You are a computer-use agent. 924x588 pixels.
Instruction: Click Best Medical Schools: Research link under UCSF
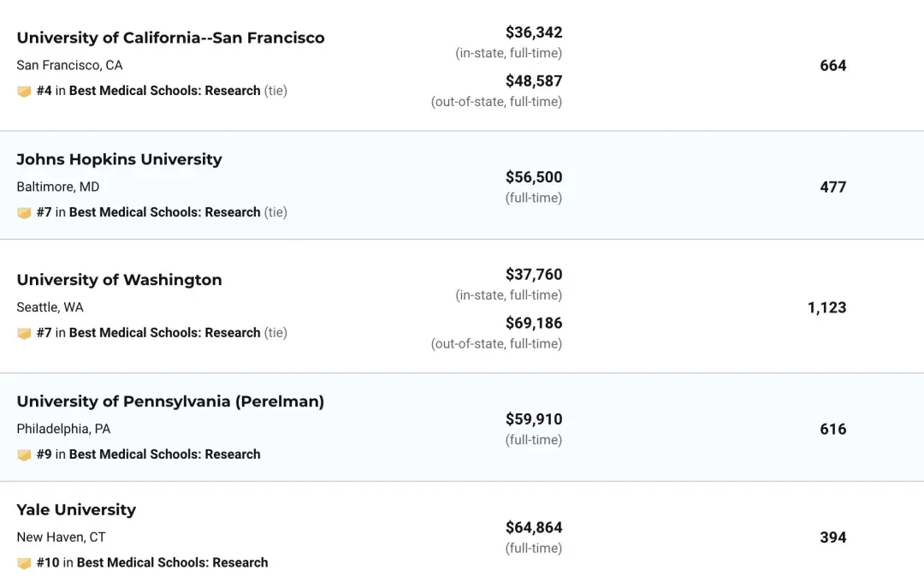(164, 91)
